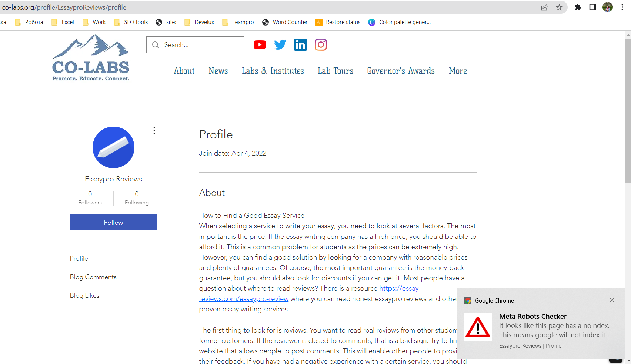
Task: Select Profile in the sidebar
Action: 79,258
